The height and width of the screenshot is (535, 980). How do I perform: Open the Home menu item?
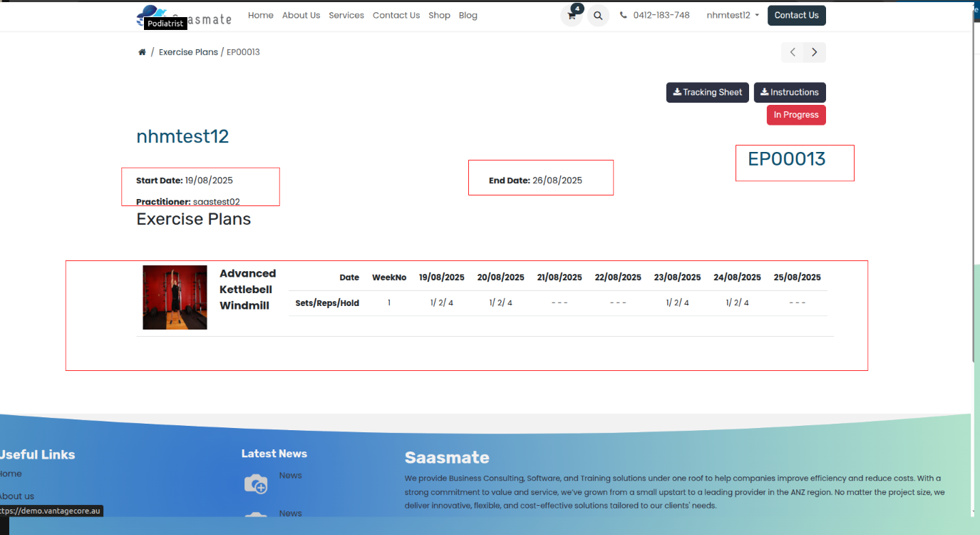[x=260, y=15]
